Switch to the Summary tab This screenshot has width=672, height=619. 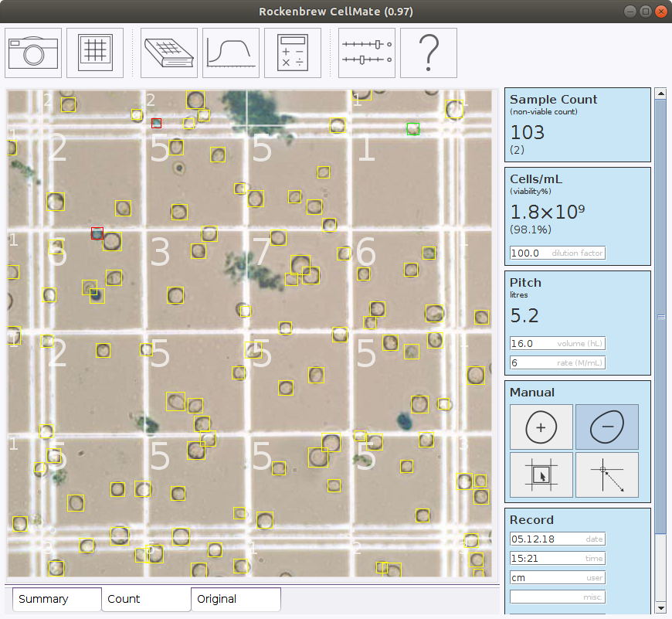click(57, 599)
